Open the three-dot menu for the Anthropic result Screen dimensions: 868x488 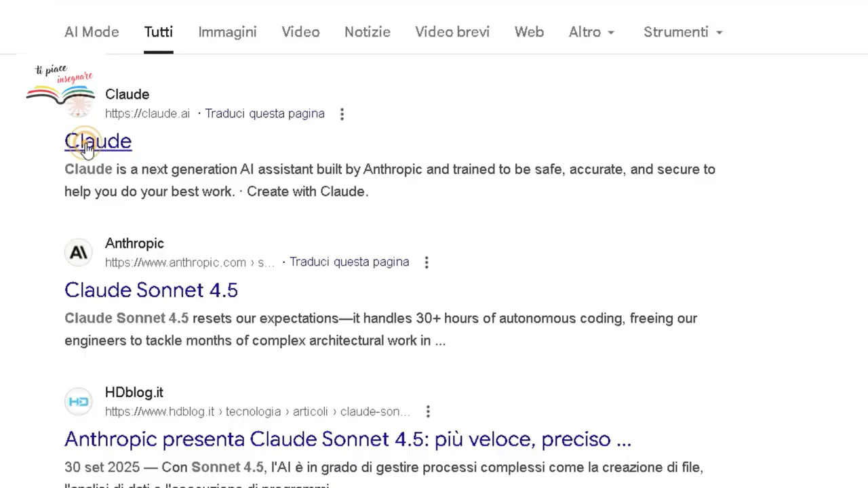pyautogui.click(x=426, y=262)
